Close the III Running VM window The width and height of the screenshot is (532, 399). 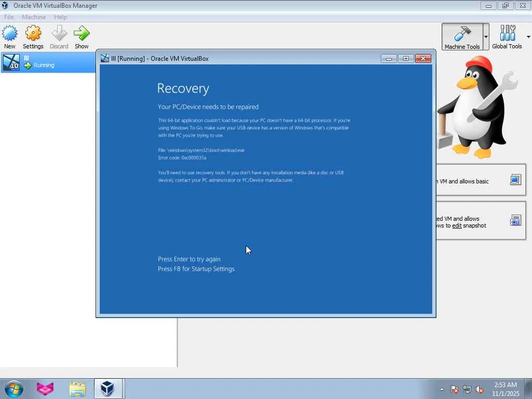(423, 59)
